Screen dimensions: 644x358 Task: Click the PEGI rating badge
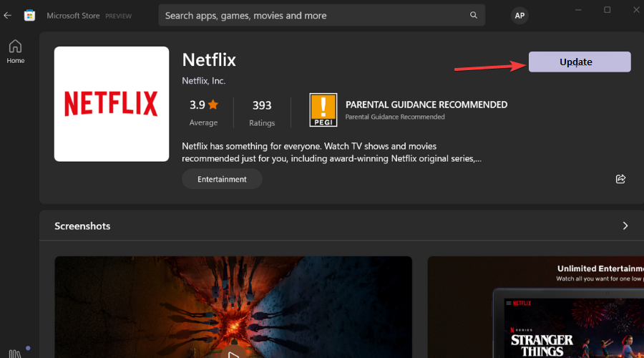[x=323, y=110]
